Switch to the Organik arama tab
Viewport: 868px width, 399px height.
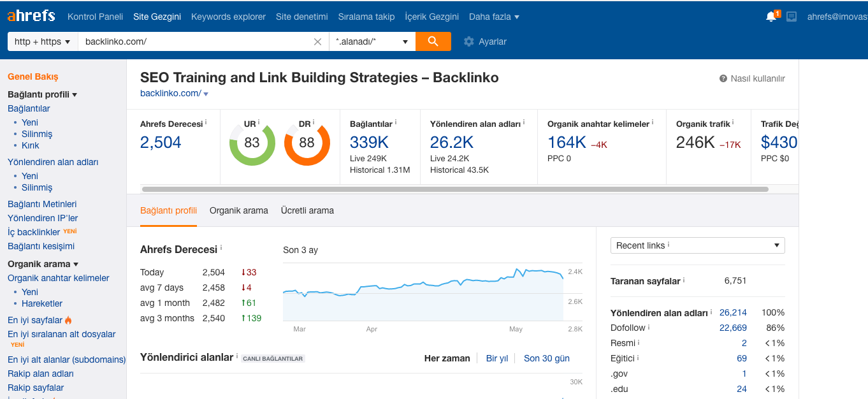pyautogui.click(x=239, y=210)
